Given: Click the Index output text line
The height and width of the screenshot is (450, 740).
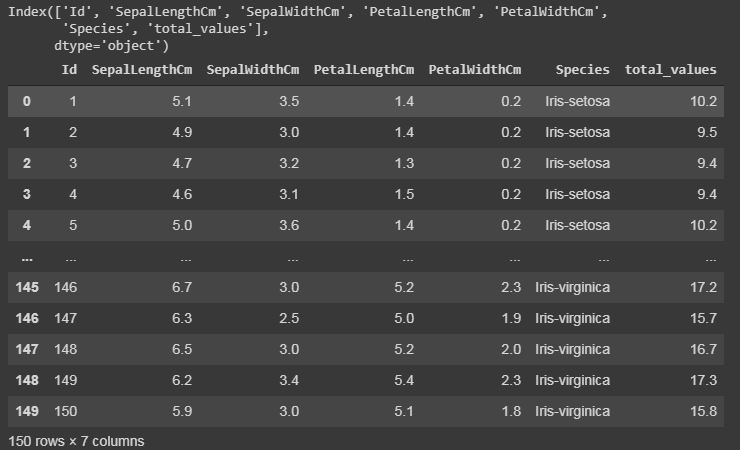Looking at the screenshot, I should click(308, 12).
